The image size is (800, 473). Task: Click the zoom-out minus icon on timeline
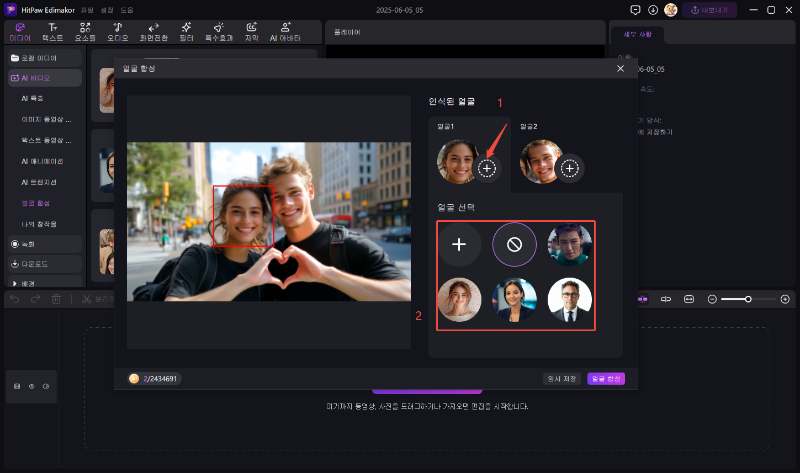click(712, 299)
